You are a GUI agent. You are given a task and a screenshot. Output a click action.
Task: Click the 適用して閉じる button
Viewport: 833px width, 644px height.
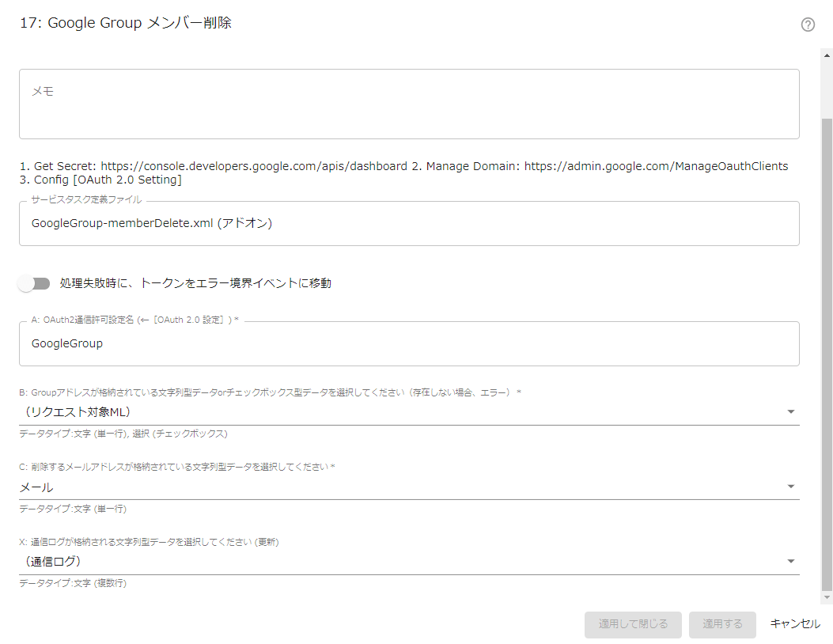click(x=633, y=624)
